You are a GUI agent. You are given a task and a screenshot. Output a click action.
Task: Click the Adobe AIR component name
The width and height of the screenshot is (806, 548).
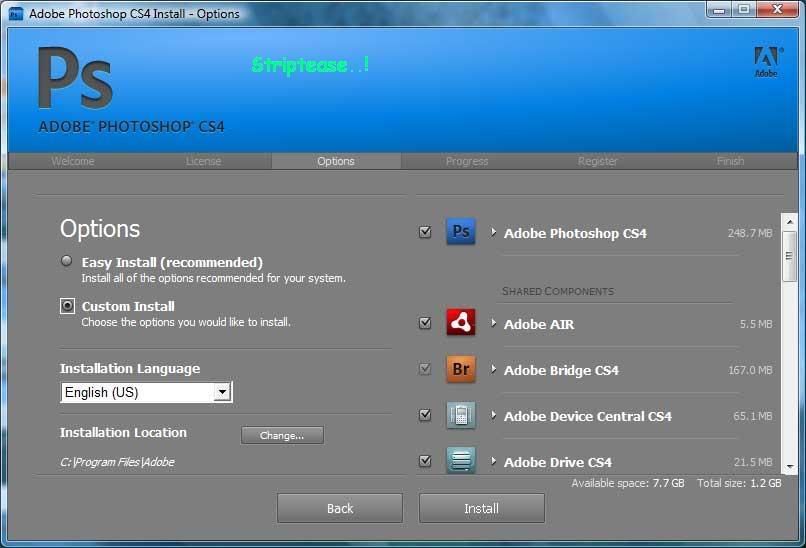539,324
